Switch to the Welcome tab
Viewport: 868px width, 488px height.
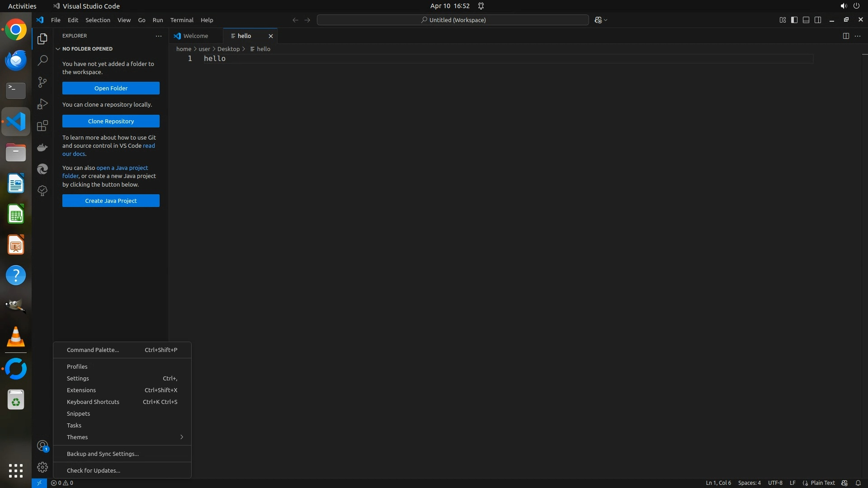click(195, 36)
